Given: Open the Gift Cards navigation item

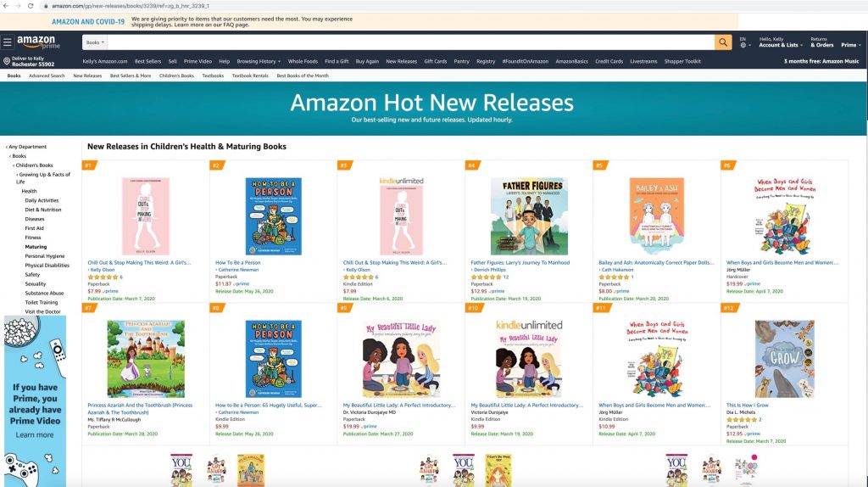Looking at the screenshot, I should click(435, 61).
